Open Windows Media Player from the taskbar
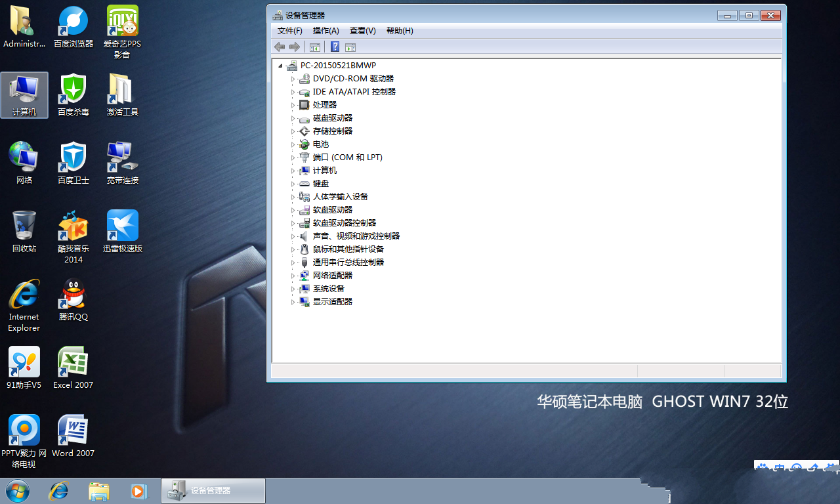Image resolution: width=840 pixels, height=504 pixels. tap(138, 491)
